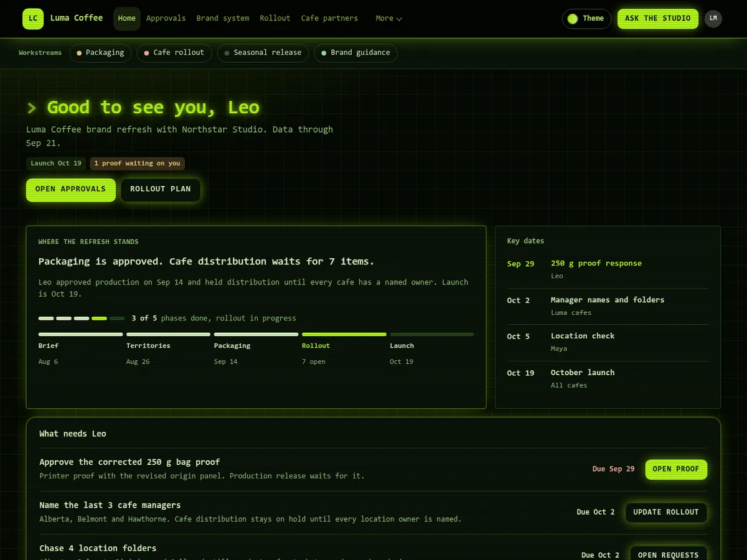Go to the Home tab
This screenshot has width=747, height=560.
127,18
